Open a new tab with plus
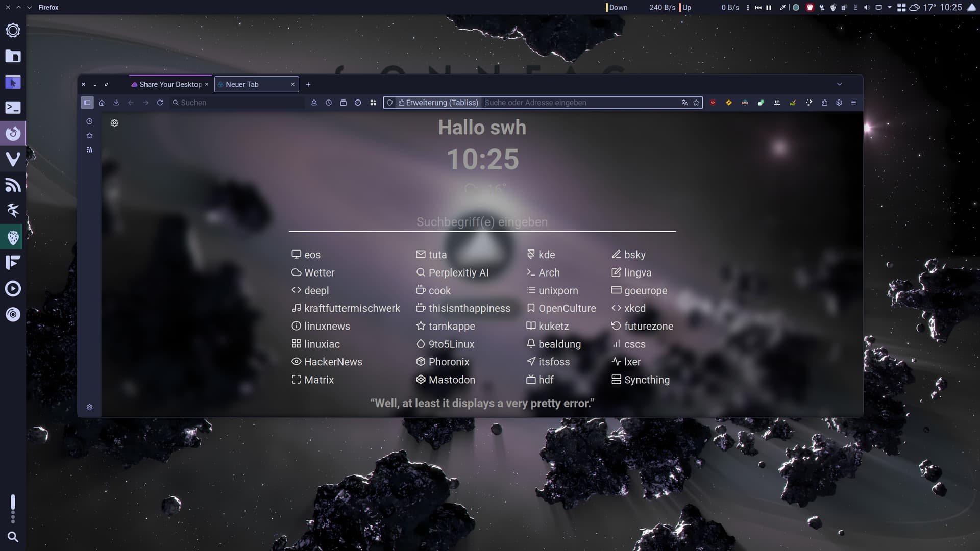This screenshot has width=980, height=551. [x=308, y=84]
